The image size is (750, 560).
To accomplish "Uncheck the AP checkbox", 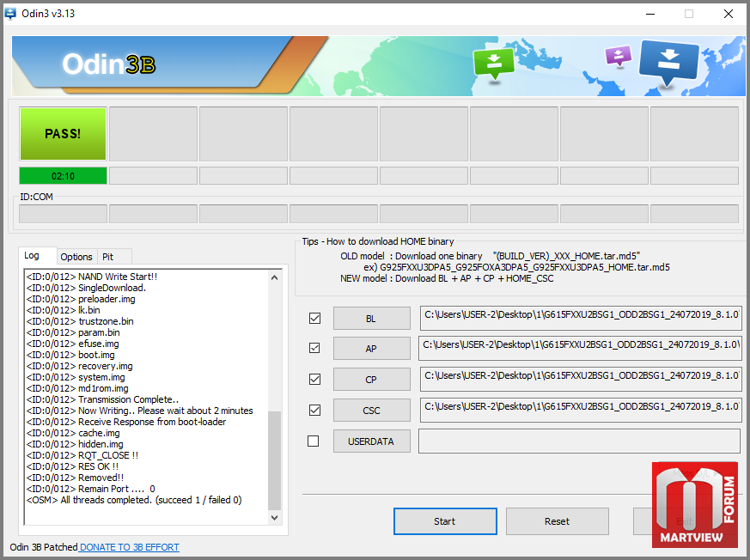I will (314, 348).
